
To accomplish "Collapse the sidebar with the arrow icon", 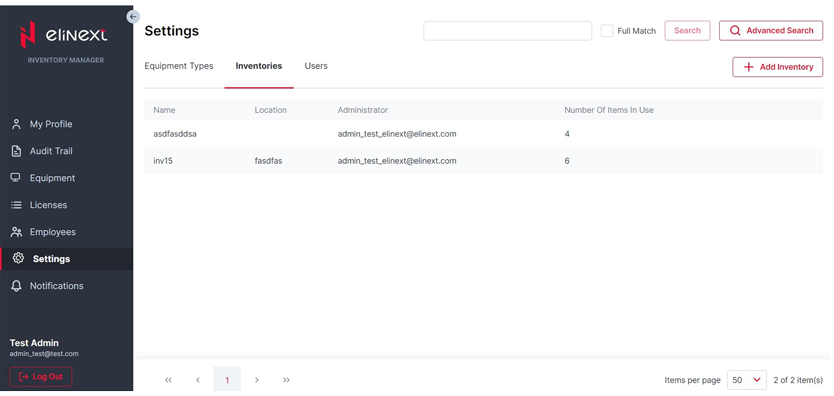I will (133, 16).
